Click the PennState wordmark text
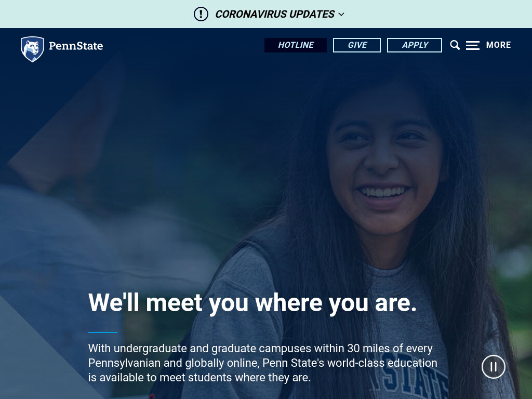This screenshot has width=532, height=399. [76, 46]
